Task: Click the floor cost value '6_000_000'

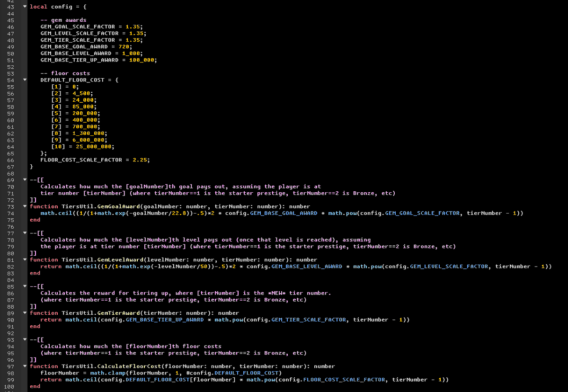Action: 88,140
